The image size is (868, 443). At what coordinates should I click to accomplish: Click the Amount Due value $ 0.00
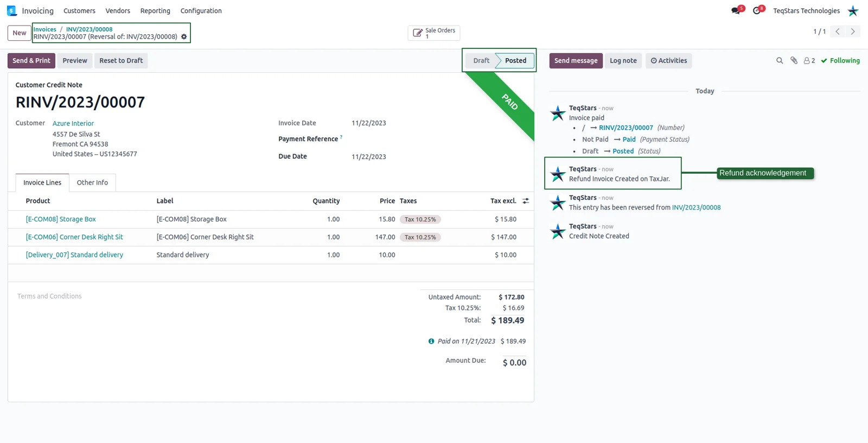click(514, 363)
